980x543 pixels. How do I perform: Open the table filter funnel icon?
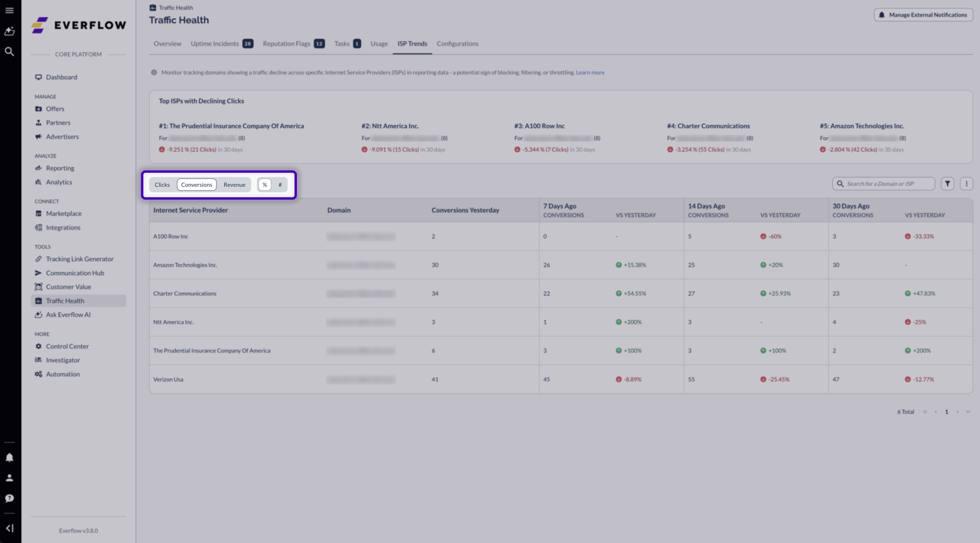click(x=947, y=184)
